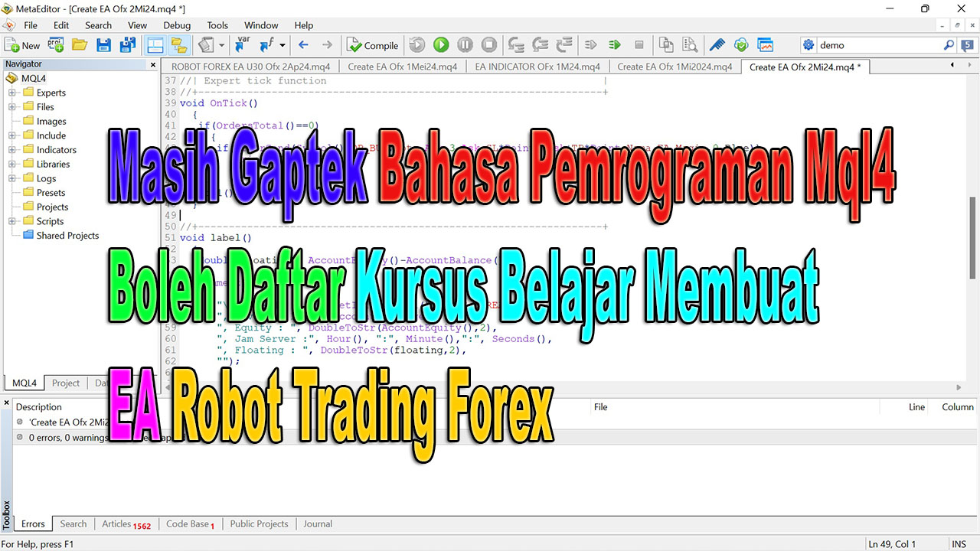Pause debugging
Screen dimensions: 980x551
point(465,45)
